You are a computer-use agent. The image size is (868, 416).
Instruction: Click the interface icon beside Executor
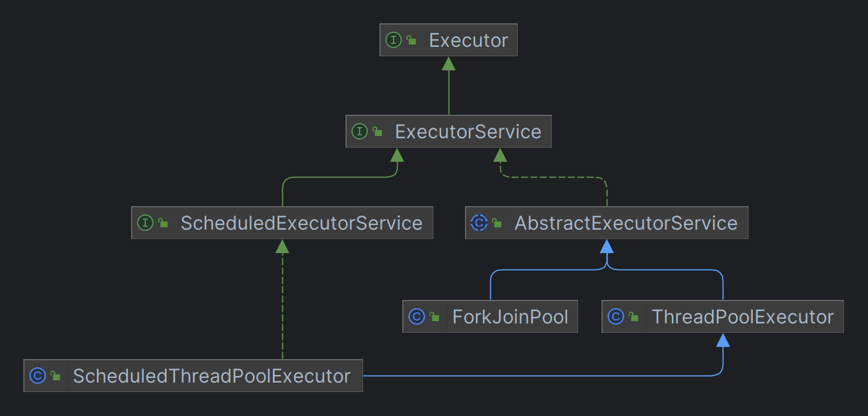click(394, 40)
